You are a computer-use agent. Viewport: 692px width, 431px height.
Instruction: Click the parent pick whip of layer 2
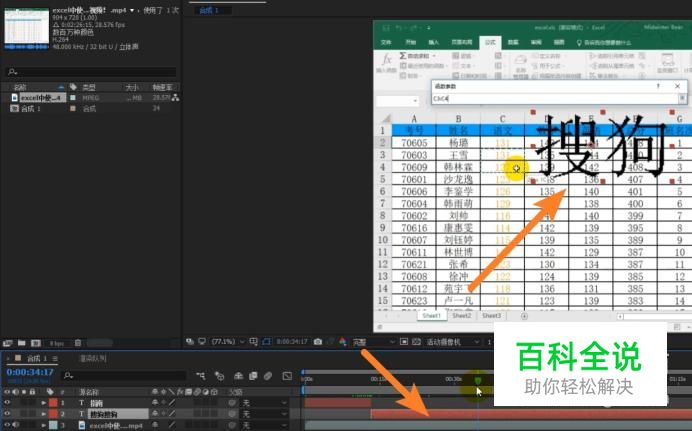click(232, 414)
